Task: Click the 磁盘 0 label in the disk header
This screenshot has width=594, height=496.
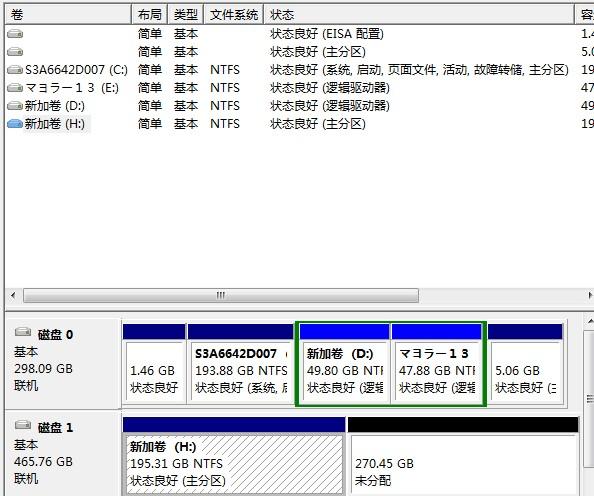Action: tap(55, 334)
